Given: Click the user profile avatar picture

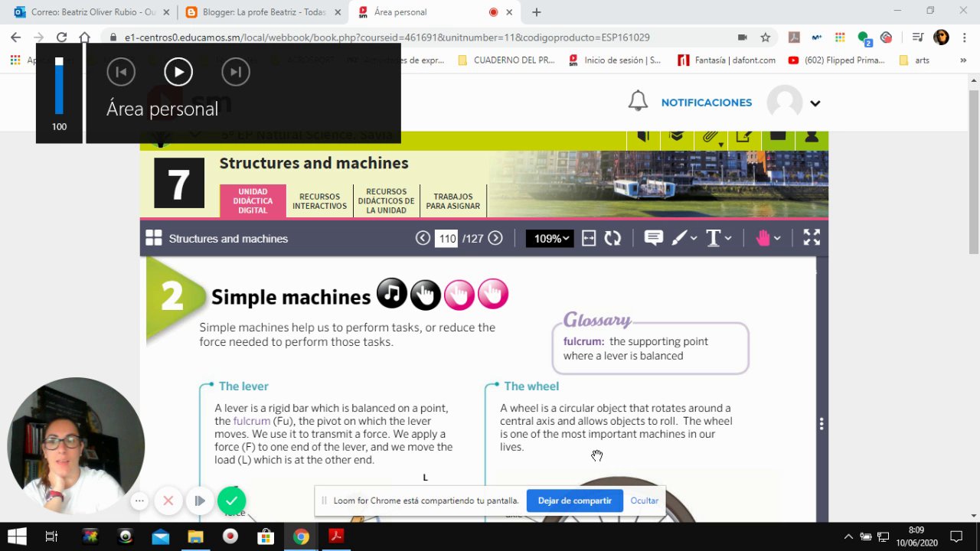Looking at the screenshot, I should pyautogui.click(x=785, y=103).
